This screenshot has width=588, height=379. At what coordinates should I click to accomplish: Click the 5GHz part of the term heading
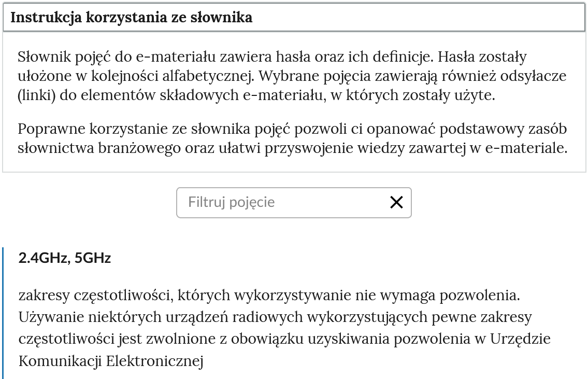[93, 258]
